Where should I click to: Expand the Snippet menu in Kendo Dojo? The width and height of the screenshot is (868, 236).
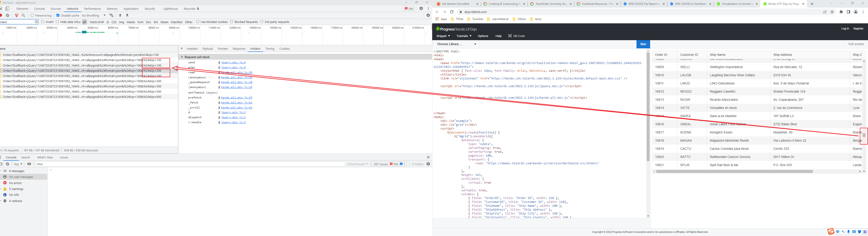click(443, 36)
